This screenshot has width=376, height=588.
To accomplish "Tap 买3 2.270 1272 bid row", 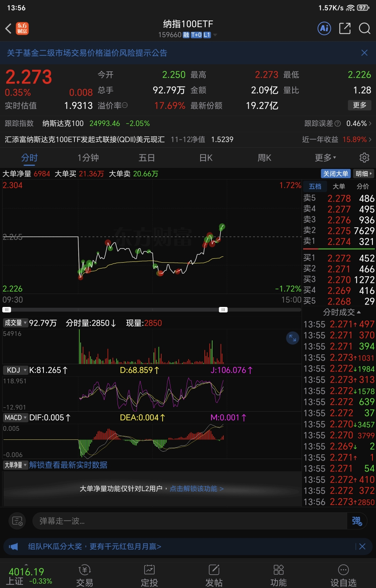I will point(339,279).
